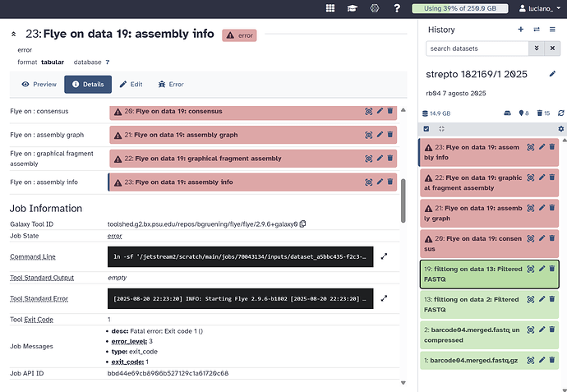The image size is (567, 392).
Task: Click the history storage location disk icon
Action: coord(507,113)
